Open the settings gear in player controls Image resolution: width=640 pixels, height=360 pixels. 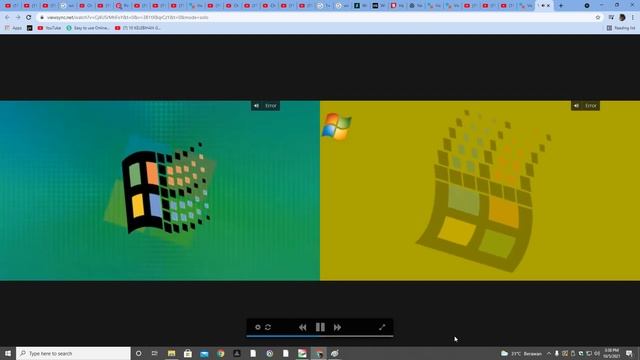pyautogui.click(x=258, y=327)
